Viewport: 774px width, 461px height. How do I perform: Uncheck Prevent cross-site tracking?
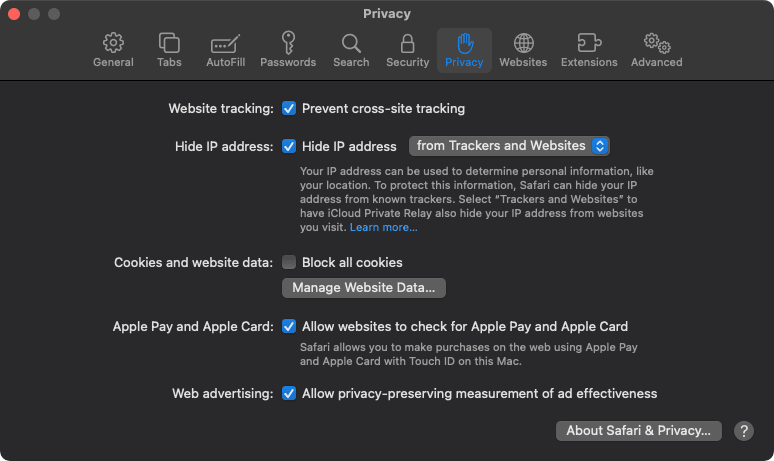[289, 108]
